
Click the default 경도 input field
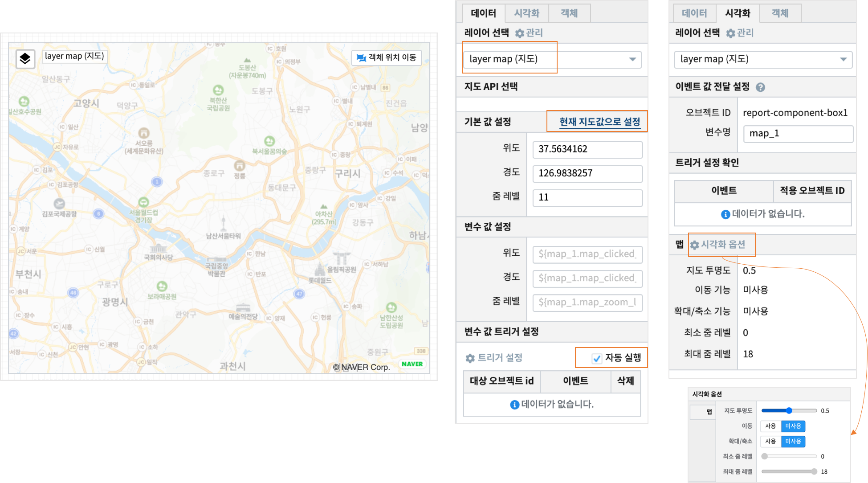(x=587, y=173)
